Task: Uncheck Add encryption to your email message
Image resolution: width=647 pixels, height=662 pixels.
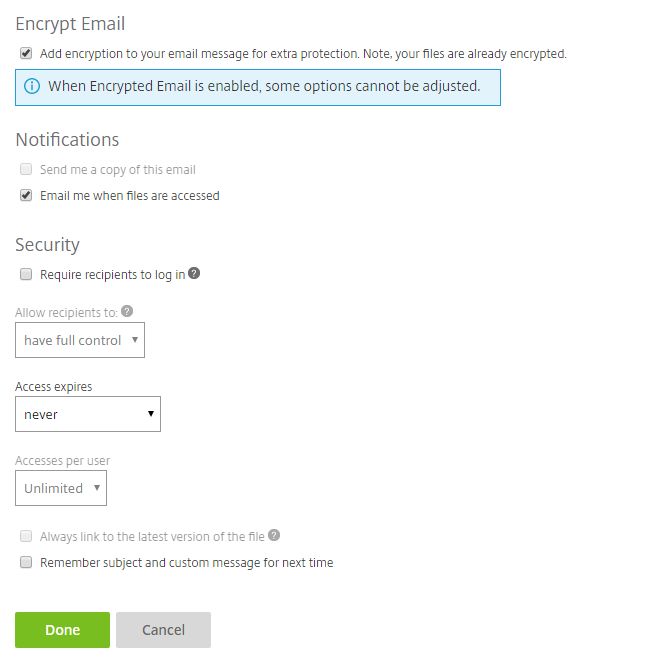Action: pos(26,53)
